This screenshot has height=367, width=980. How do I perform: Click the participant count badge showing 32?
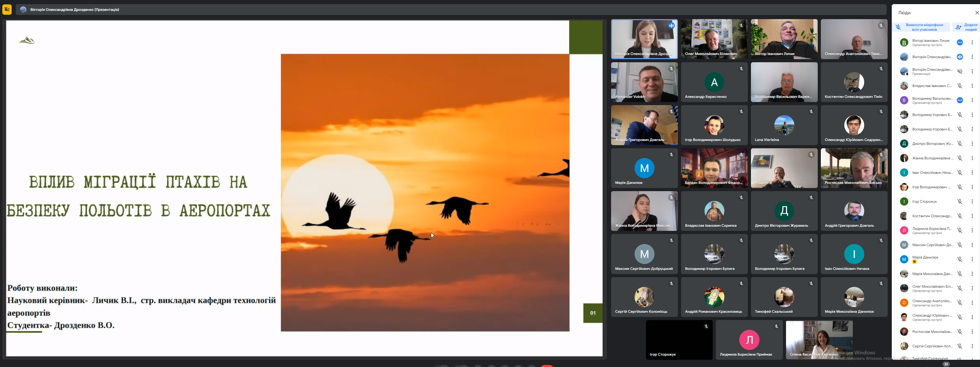coord(946,364)
